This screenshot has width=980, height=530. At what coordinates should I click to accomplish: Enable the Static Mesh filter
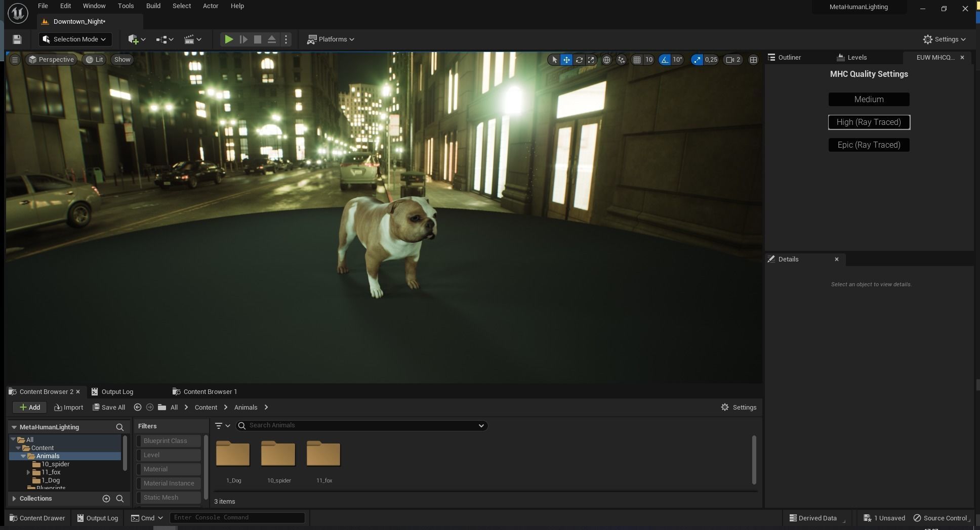coord(169,498)
